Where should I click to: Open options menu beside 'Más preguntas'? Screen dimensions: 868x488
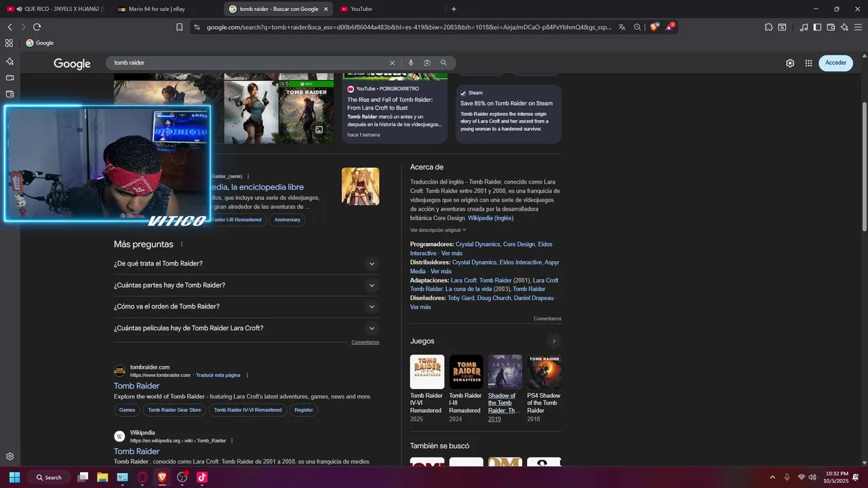point(182,244)
